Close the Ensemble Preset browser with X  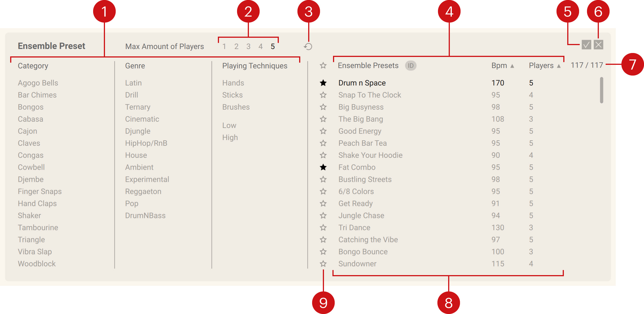click(598, 45)
